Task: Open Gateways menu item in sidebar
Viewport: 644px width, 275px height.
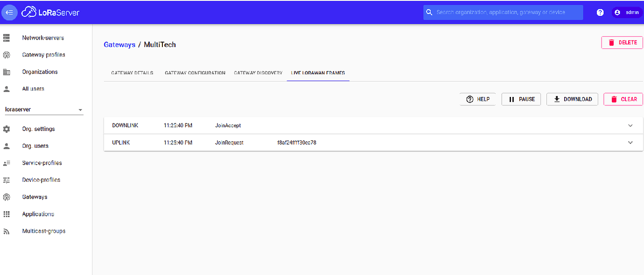Action: point(35,197)
